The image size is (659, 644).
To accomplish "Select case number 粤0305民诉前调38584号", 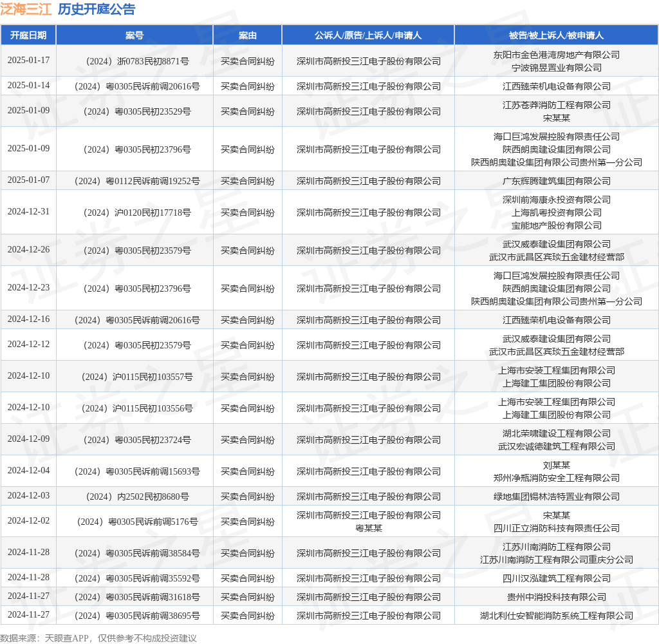I will pyautogui.click(x=153, y=554).
